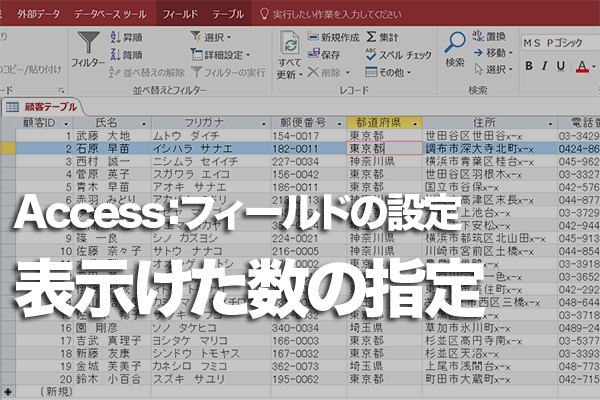
Task: Click the name cell 新藤 友康
Action: click(x=112, y=353)
